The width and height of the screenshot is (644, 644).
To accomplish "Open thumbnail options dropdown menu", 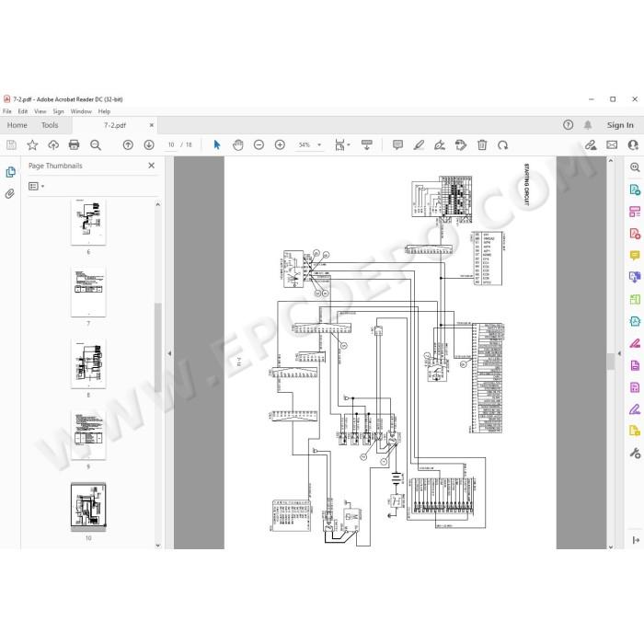I will (x=36, y=187).
